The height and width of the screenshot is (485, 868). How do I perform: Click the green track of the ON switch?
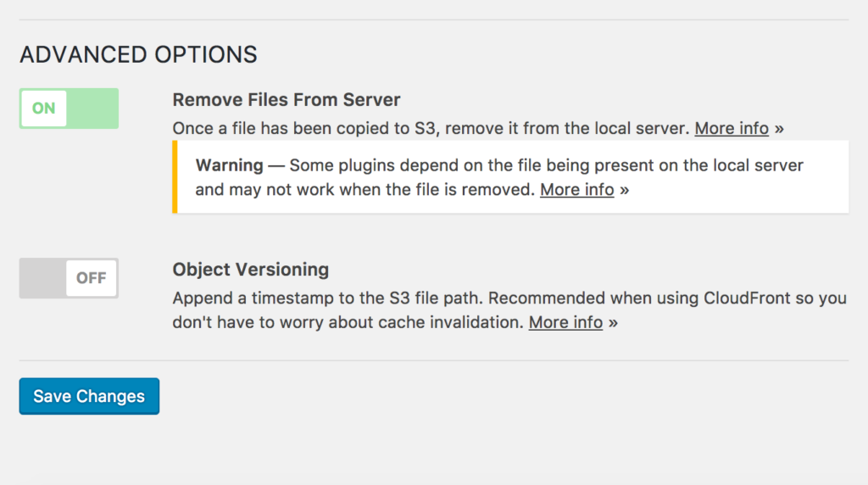93,109
